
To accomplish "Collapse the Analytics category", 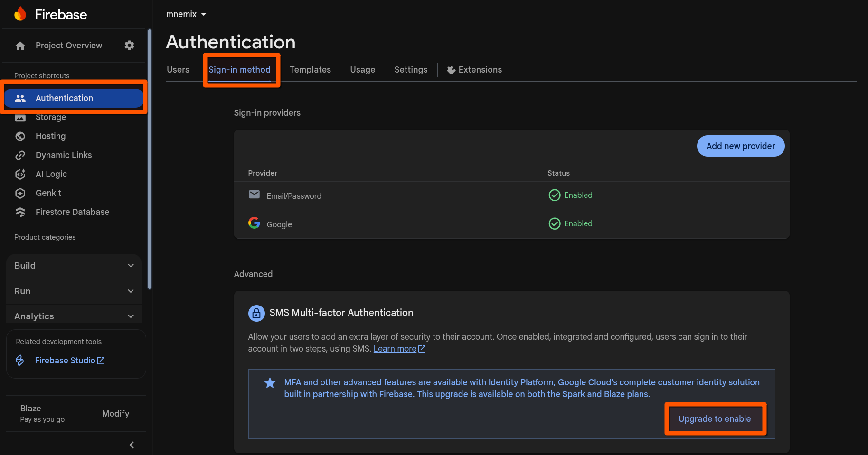I will tap(74, 316).
